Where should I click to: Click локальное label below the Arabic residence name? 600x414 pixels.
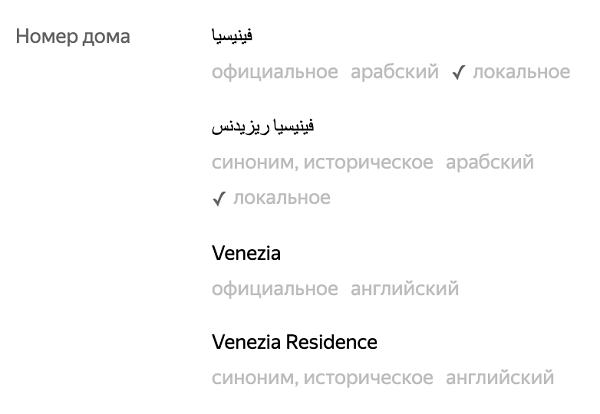[x=281, y=198]
